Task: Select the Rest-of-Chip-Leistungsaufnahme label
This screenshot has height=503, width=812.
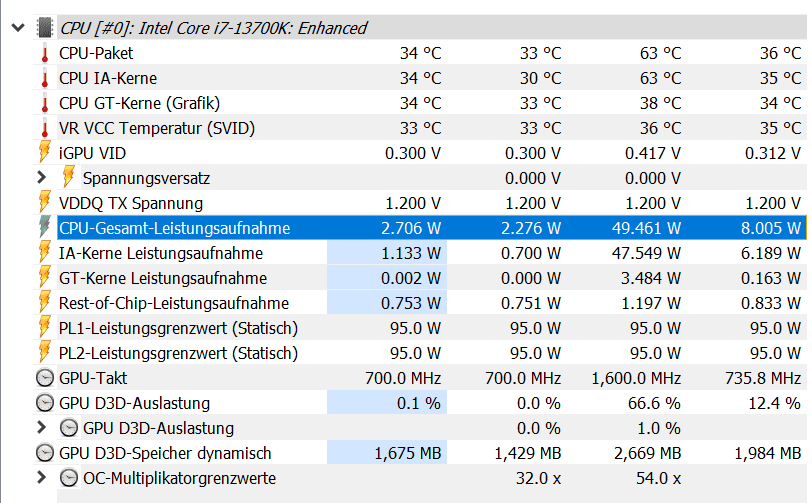Action: pyautogui.click(x=174, y=303)
